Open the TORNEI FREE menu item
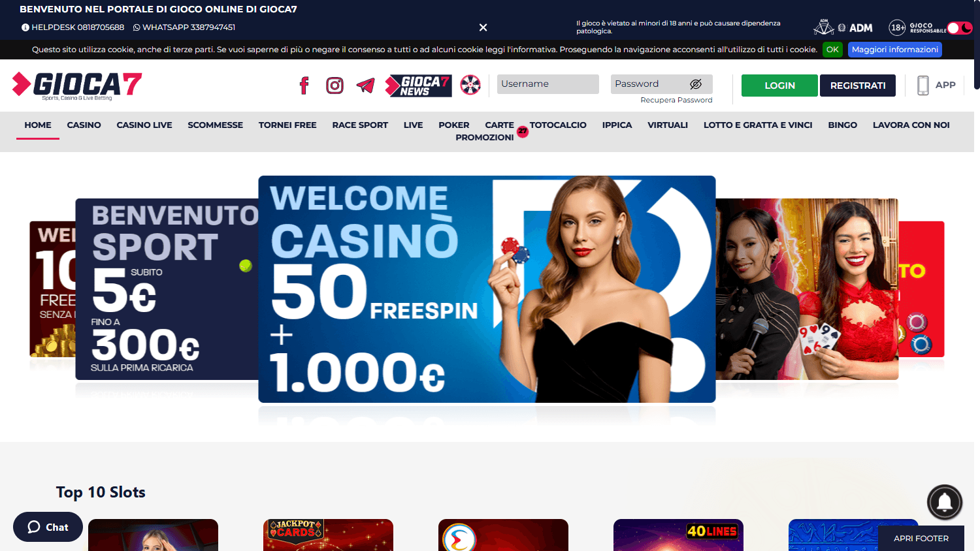This screenshot has width=980, height=551. click(287, 125)
